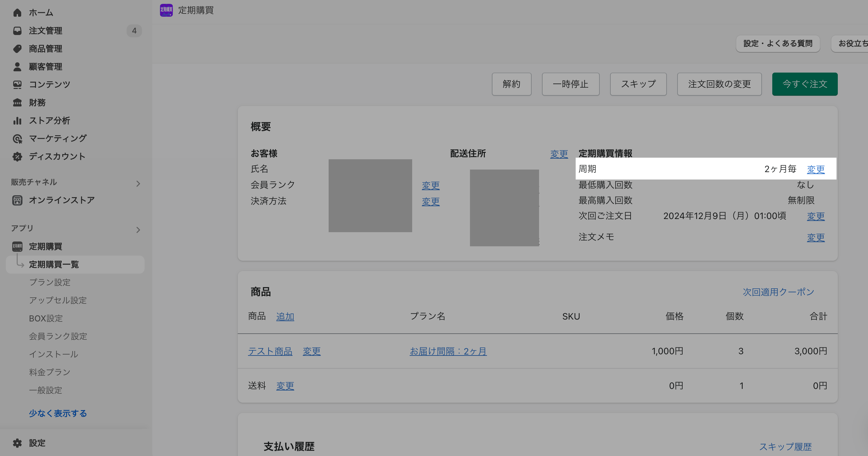
Task: Click the マーケティング target icon
Action: coord(17,138)
